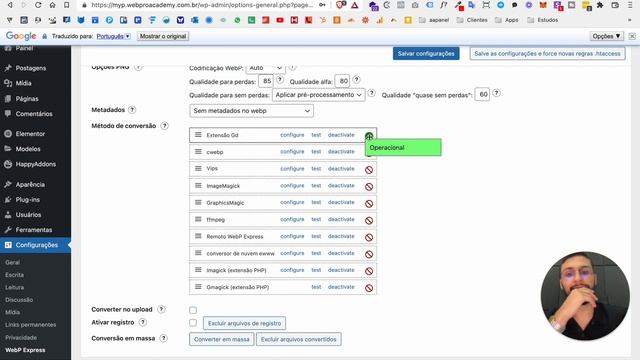Open WebP Express settings submenu
The image size is (640, 360).
pos(25,350)
